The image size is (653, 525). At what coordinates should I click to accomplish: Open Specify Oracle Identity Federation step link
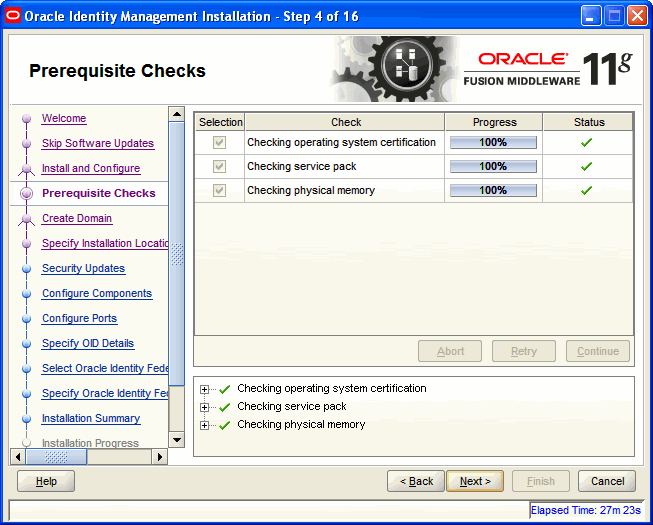point(105,393)
